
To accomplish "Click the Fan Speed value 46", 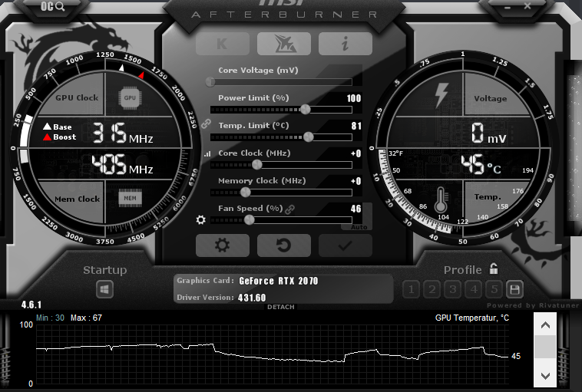I will point(356,209).
